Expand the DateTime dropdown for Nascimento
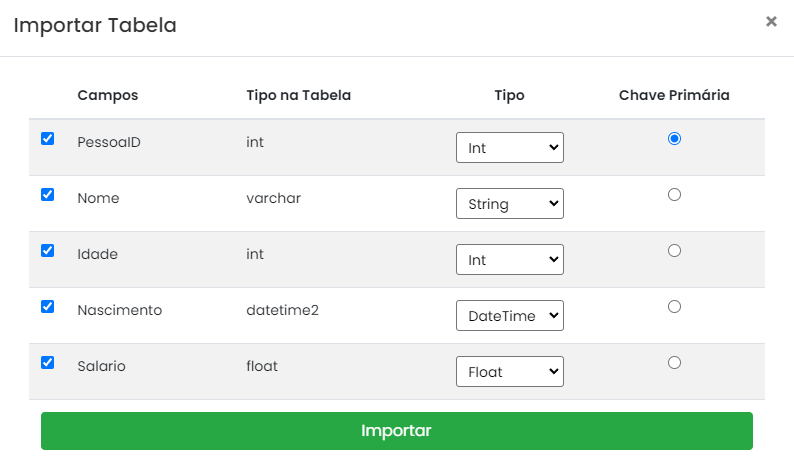Viewport: 794px width, 468px height. tap(509, 316)
